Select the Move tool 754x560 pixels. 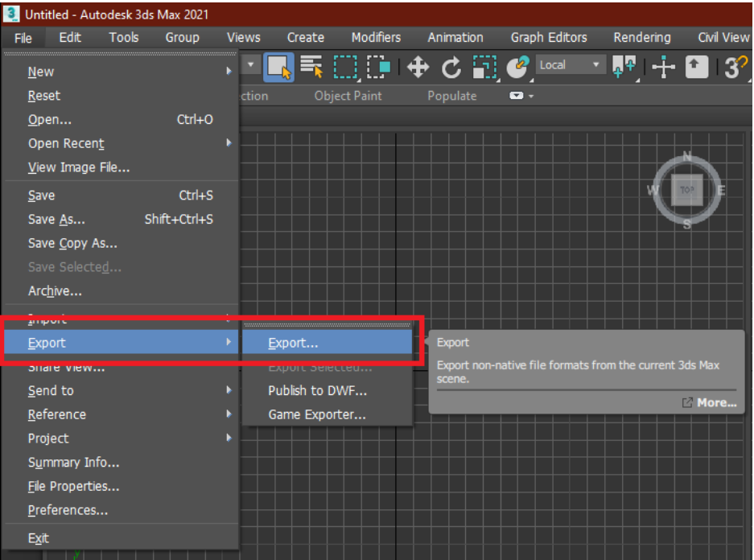[x=418, y=67]
